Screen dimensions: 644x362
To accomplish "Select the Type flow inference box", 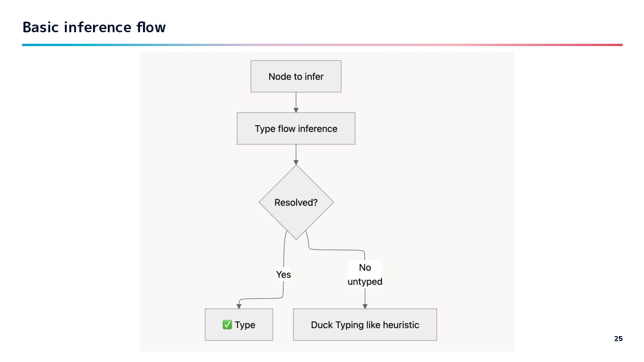I will (x=296, y=129).
